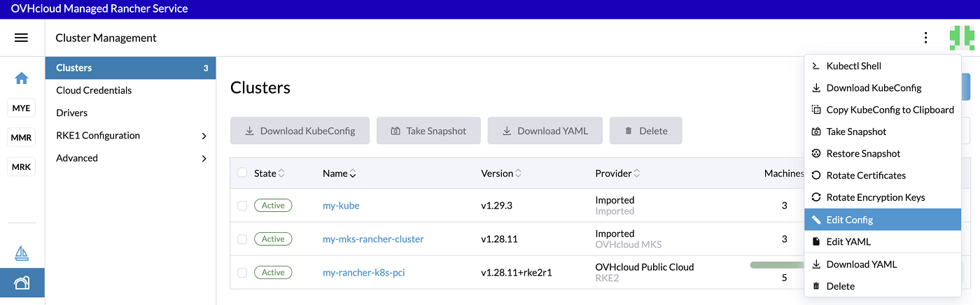Open the Cluster Management barn icon
Viewport: 980px width, 305px height.
22,283
